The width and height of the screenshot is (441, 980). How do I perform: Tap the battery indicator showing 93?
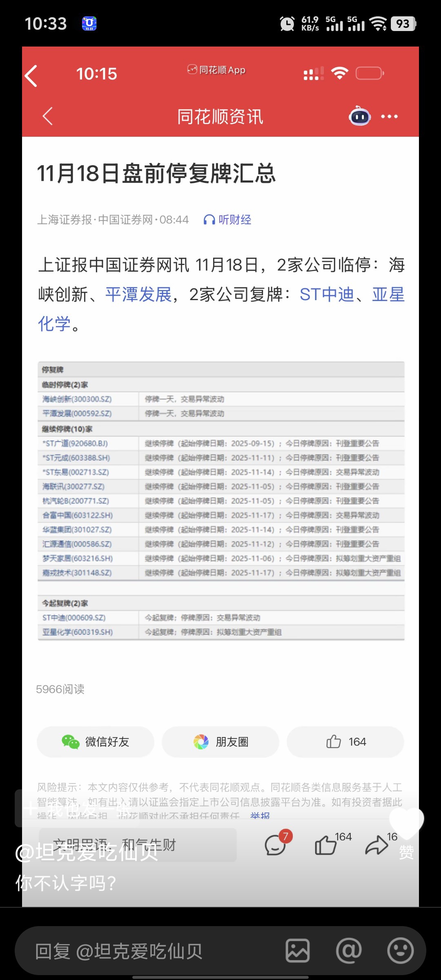click(x=403, y=24)
